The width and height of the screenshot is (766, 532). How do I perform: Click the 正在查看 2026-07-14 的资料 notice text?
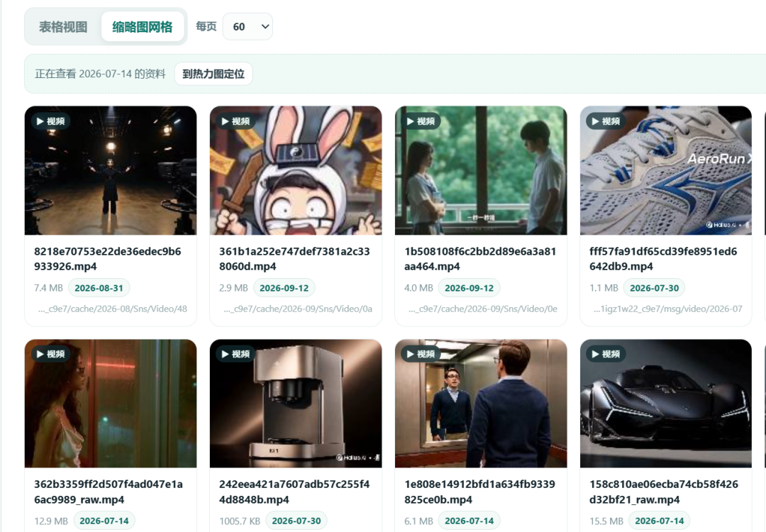tap(100, 74)
